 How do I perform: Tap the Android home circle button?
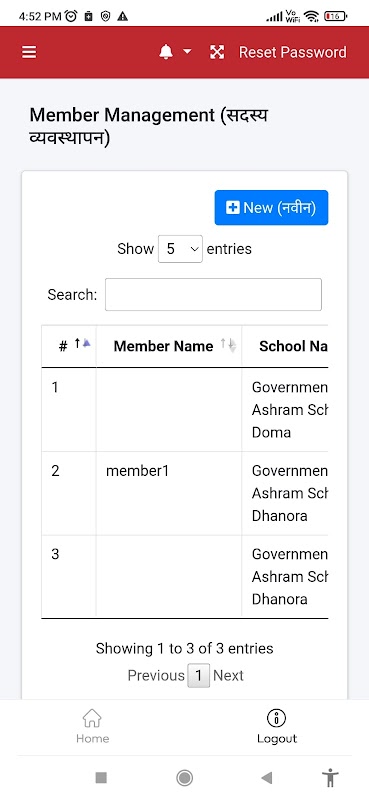click(x=184, y=778)
